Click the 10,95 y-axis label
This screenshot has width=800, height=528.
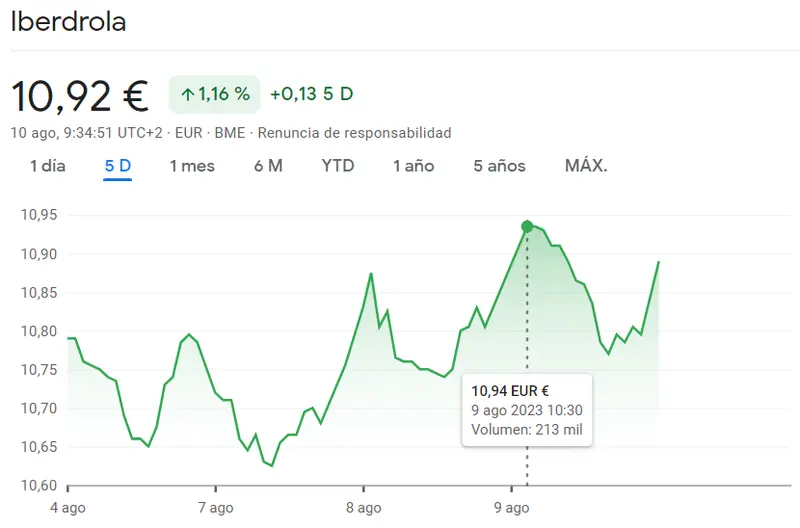click(39, 215)
